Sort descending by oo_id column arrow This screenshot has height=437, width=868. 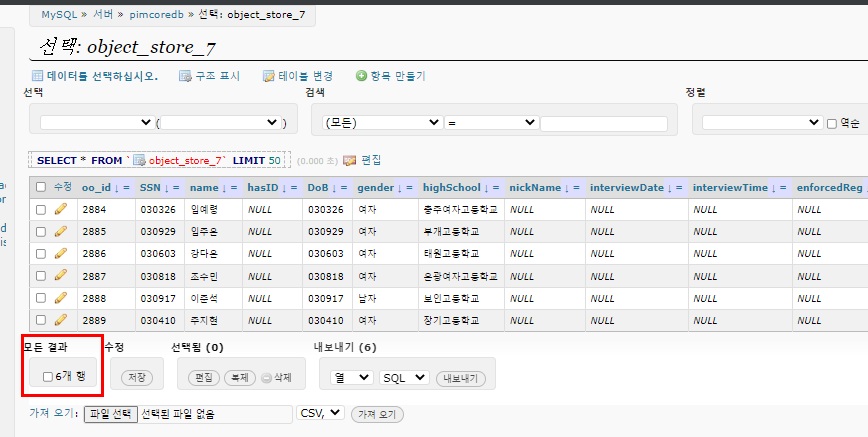coord(117,188)
